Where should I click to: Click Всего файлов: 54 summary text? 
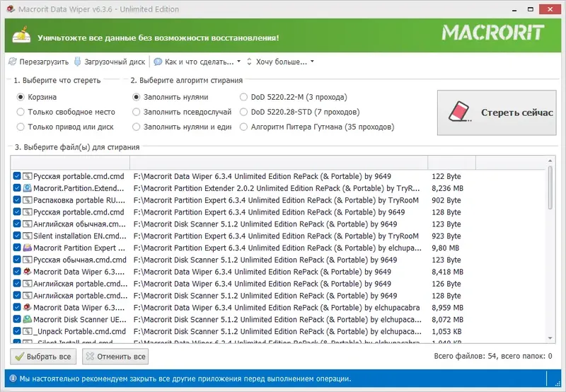492,356
